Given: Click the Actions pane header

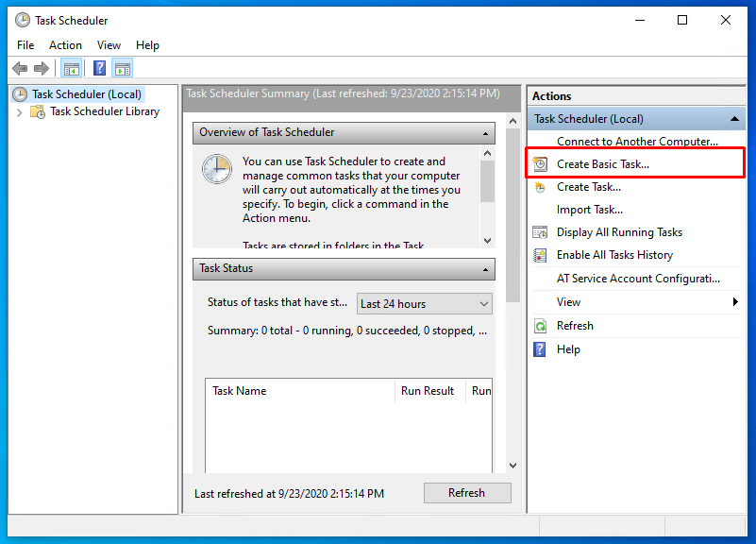Looking at the screenshot, I should coord(636,96).
